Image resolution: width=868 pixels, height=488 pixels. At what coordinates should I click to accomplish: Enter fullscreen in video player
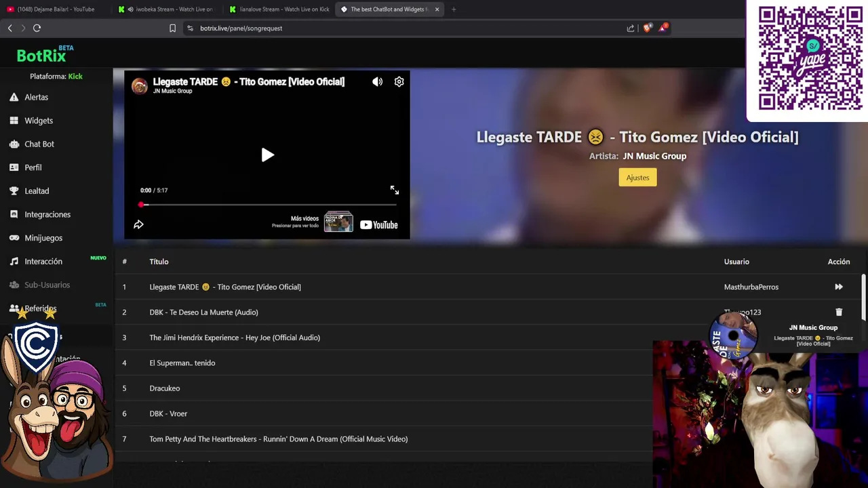(x=395, y=190)
